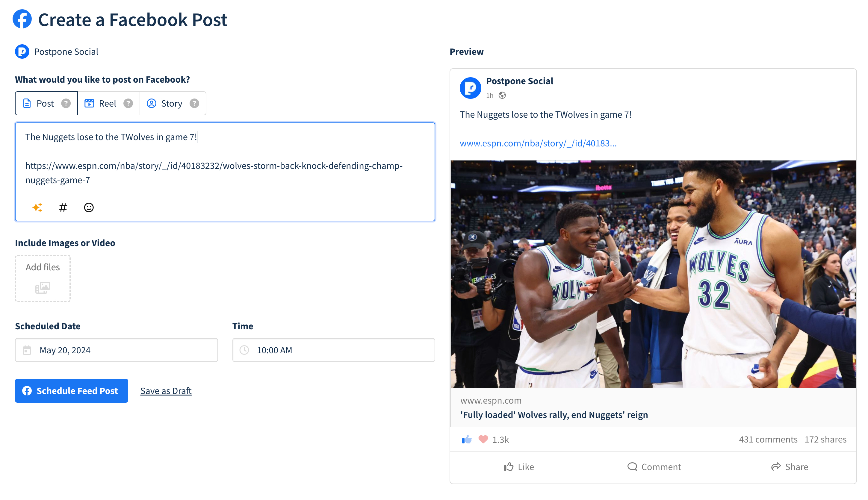868x500 pixels.
Task: Click the 1.3k reactions count
Action: (x=500, y=440)
